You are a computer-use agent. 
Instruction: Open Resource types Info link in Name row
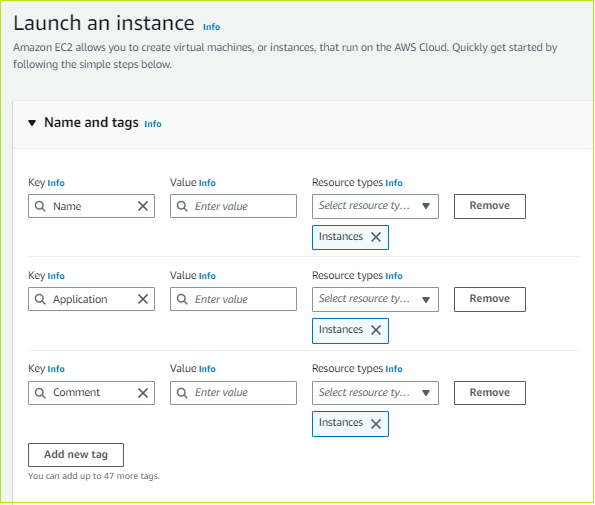coord(394,183)
